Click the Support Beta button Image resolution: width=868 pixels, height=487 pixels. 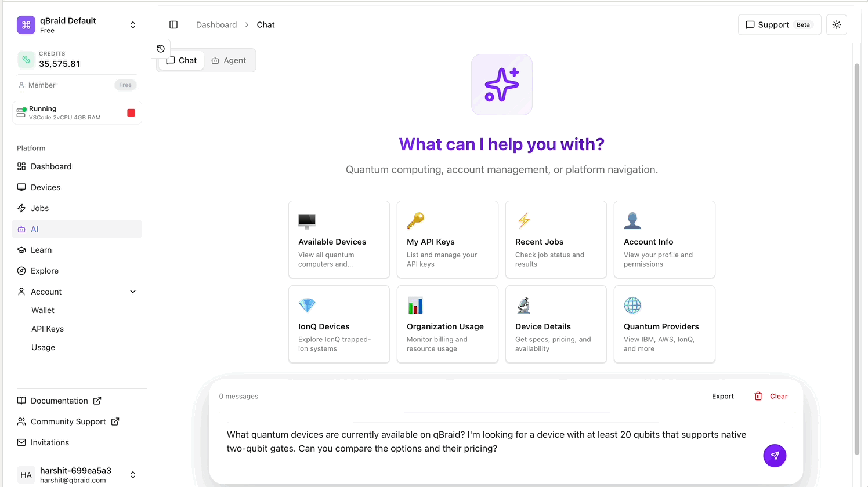pos(779,24)
